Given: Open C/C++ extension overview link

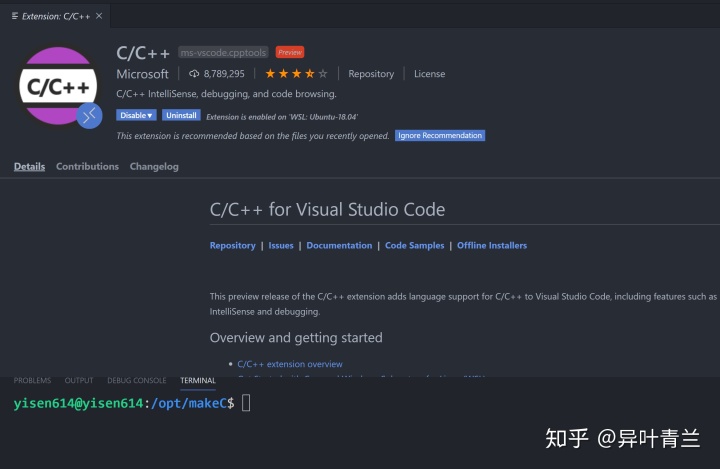Looking at the screenshot, I should click(290, 364).
